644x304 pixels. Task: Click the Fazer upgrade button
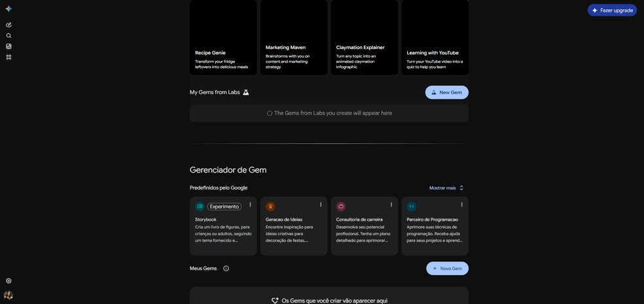click(x=612, y=10)
